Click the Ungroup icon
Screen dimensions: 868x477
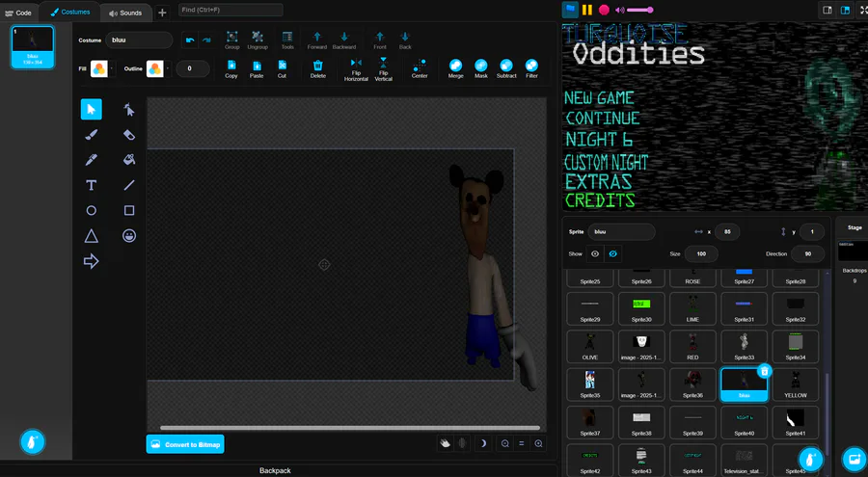[258, 40]
